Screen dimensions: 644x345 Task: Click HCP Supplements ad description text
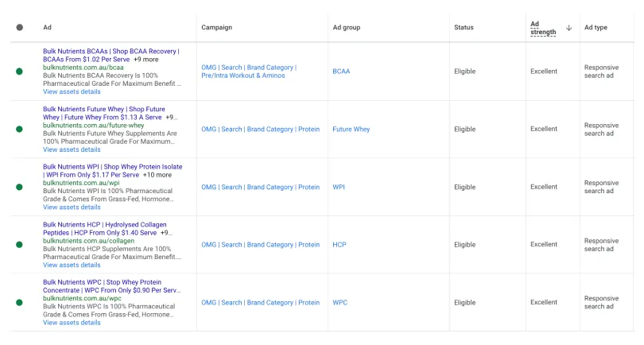coord(112,253)
